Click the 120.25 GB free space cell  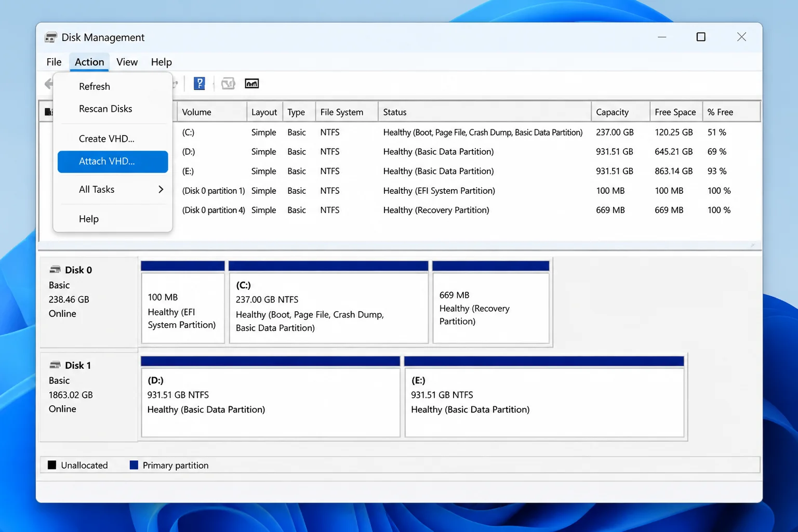point(674,132)
